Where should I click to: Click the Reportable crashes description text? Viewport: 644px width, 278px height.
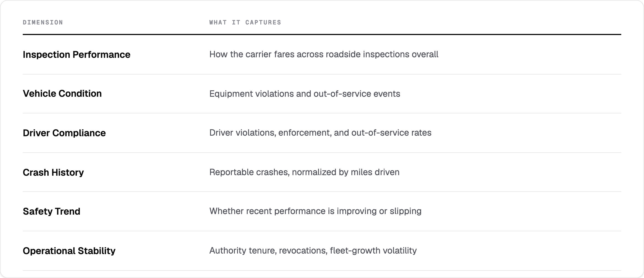tap(305, 172)
